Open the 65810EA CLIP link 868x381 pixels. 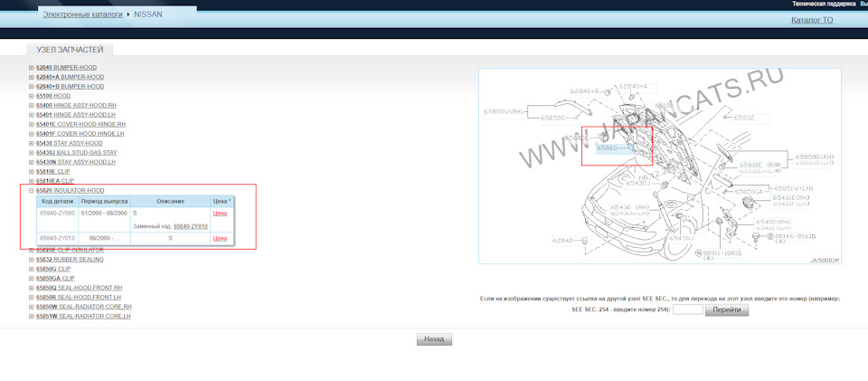(x=55, y=181)
